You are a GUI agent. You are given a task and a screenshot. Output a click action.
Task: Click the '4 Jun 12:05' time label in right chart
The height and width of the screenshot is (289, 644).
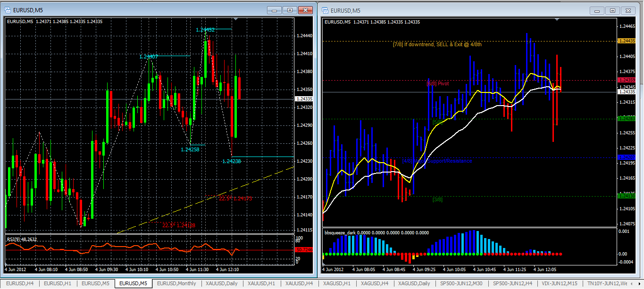point(545,270)
